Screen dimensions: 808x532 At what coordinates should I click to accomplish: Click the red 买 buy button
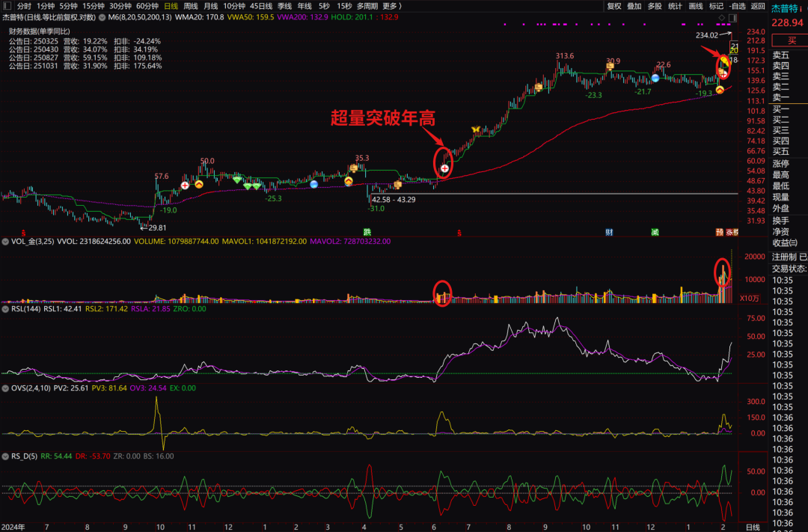790,40
